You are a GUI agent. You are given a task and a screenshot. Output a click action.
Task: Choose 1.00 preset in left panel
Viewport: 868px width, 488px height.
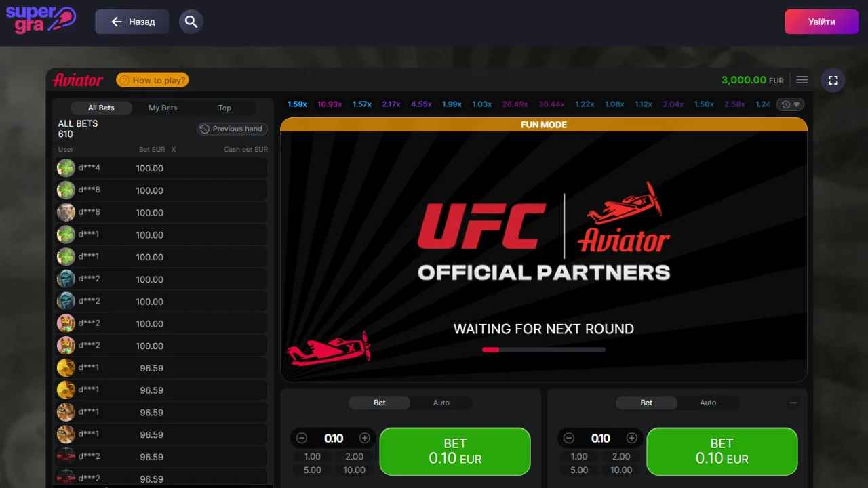313,457
